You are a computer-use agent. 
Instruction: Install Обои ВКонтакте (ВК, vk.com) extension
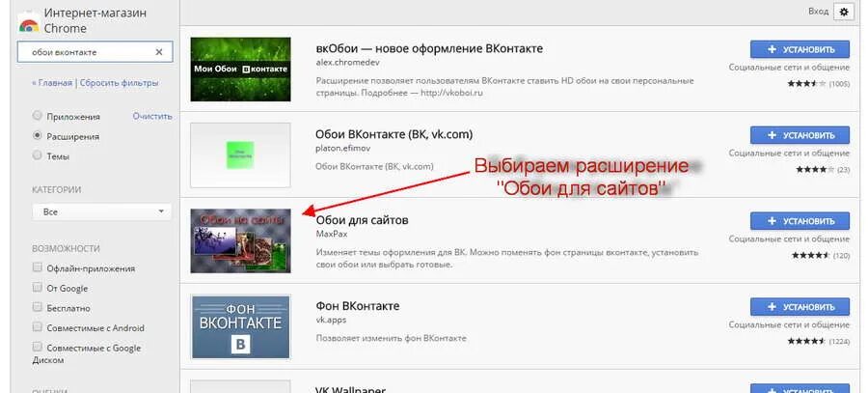tap(800, 135)
